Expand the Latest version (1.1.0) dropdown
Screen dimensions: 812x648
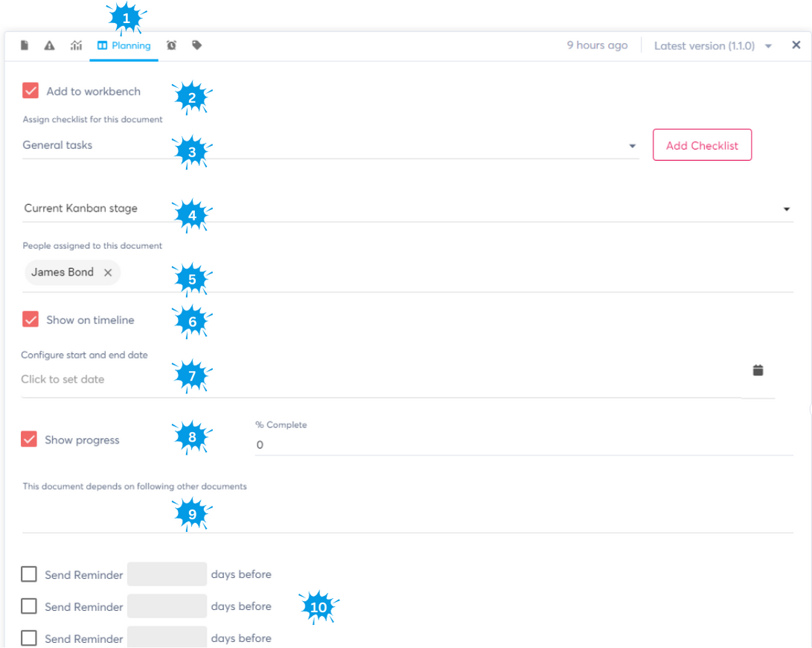coord(768,46)
